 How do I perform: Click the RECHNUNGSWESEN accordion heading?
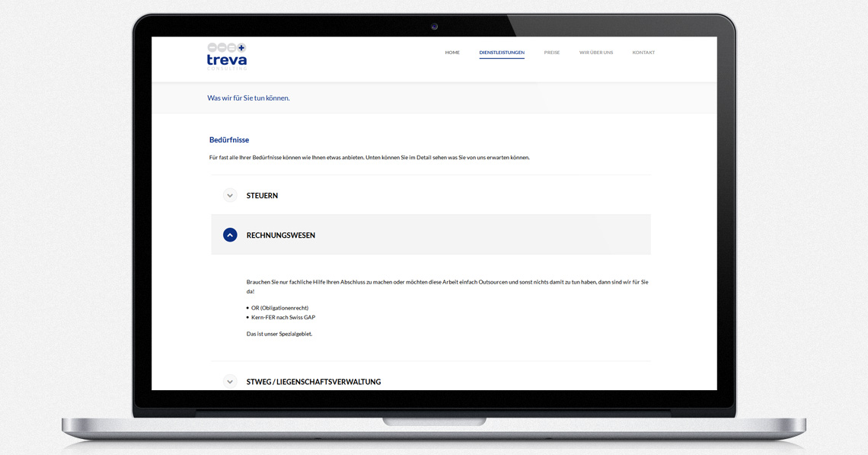point(281,236)
